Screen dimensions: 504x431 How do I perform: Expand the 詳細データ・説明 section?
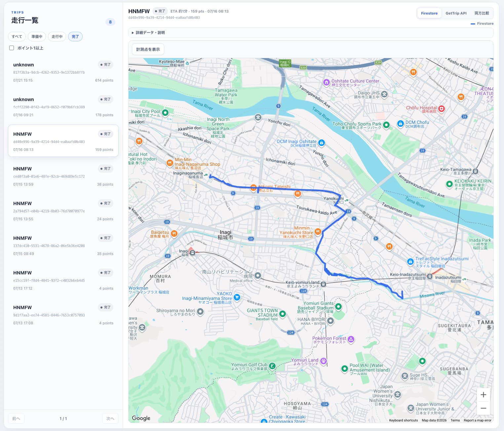[x=311, y=33]
